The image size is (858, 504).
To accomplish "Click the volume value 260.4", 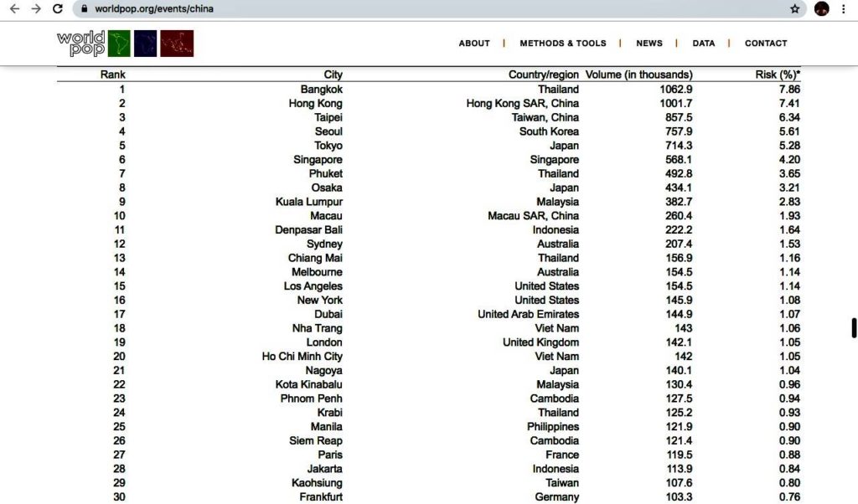I will pos(679,216).
